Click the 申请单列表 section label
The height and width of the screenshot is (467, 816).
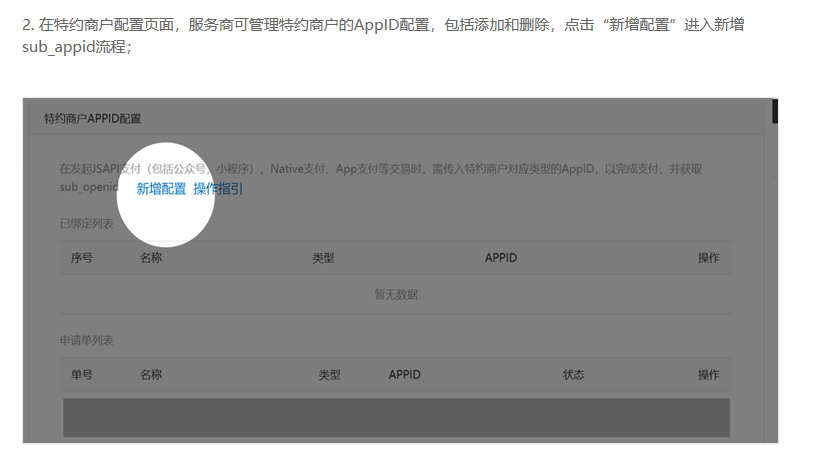point(86,340)
